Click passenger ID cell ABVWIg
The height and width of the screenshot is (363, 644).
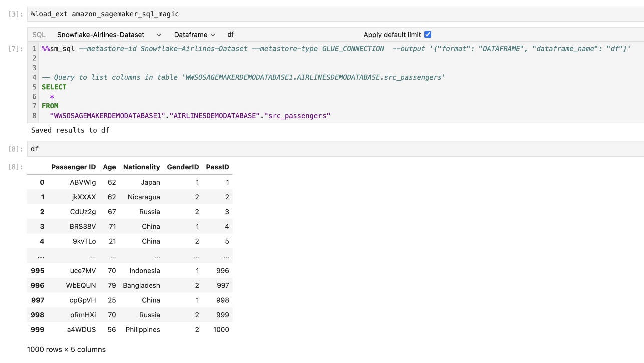click(x=83, y=182)
